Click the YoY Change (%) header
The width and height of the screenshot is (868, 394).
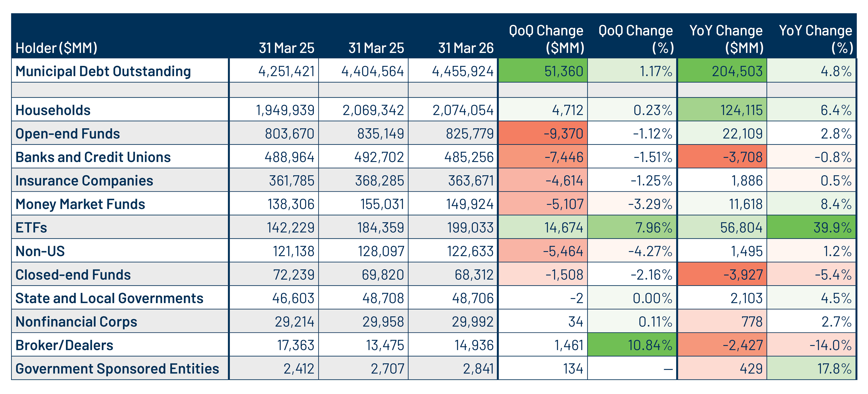coord(816,39)
